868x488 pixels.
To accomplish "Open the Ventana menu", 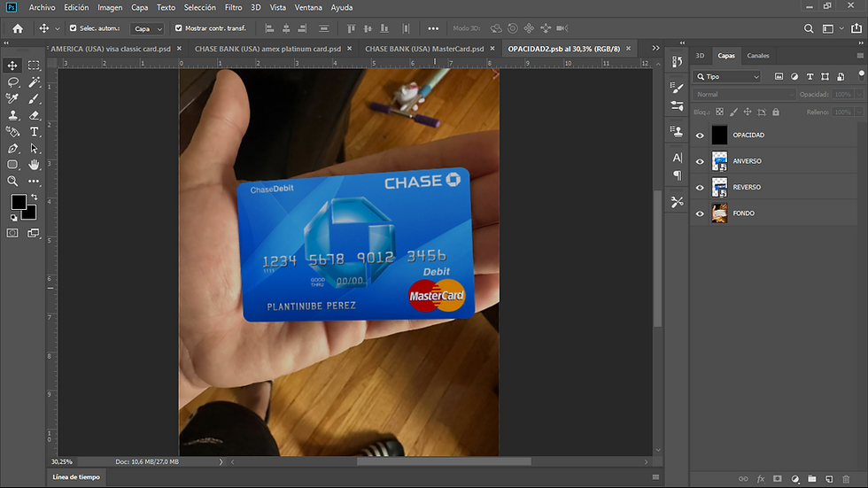I will (308, 7).
